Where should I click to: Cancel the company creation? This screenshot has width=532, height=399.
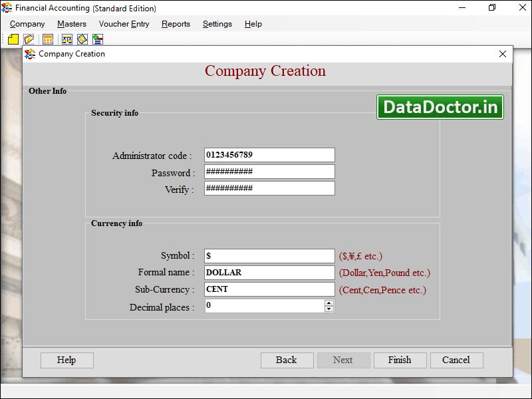[x=456, y=360]
